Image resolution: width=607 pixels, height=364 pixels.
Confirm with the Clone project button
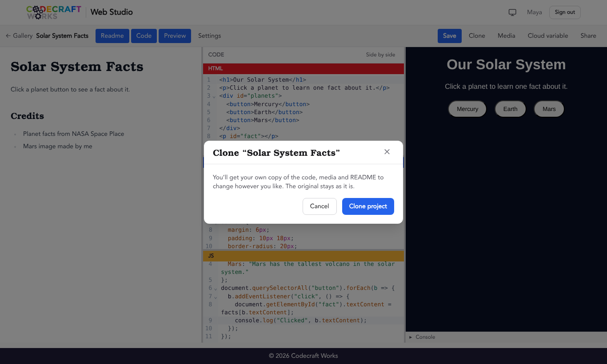[368, 206]
